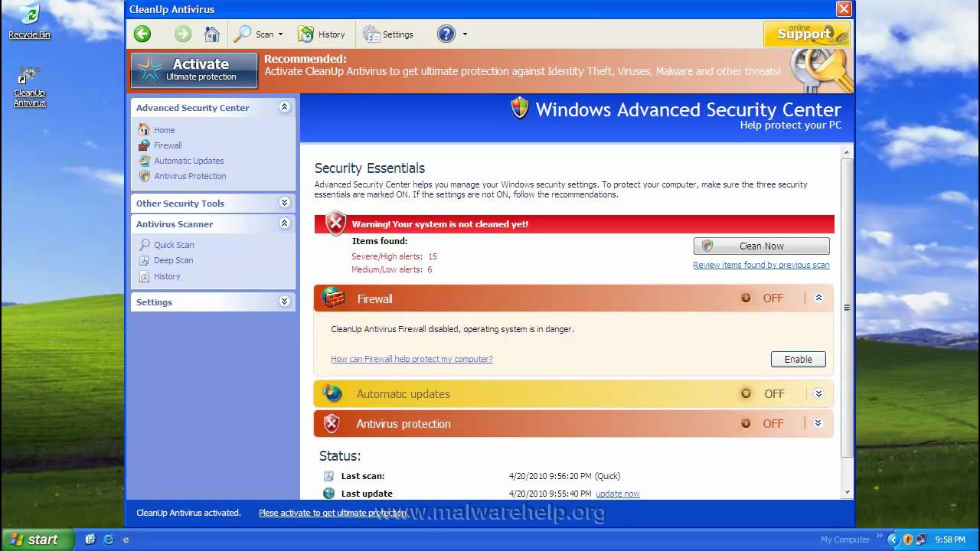The image size is (980, 551).
Task: Click the Automatic Updates sidebar icon
Action: point(144,160)
